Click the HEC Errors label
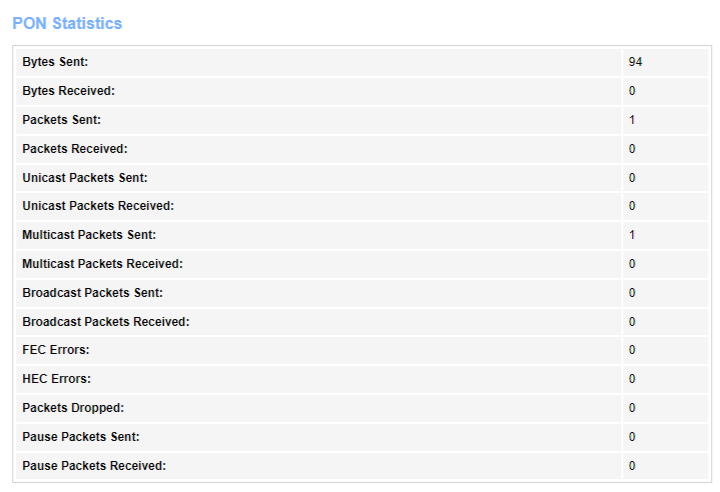 click(56, 379)
